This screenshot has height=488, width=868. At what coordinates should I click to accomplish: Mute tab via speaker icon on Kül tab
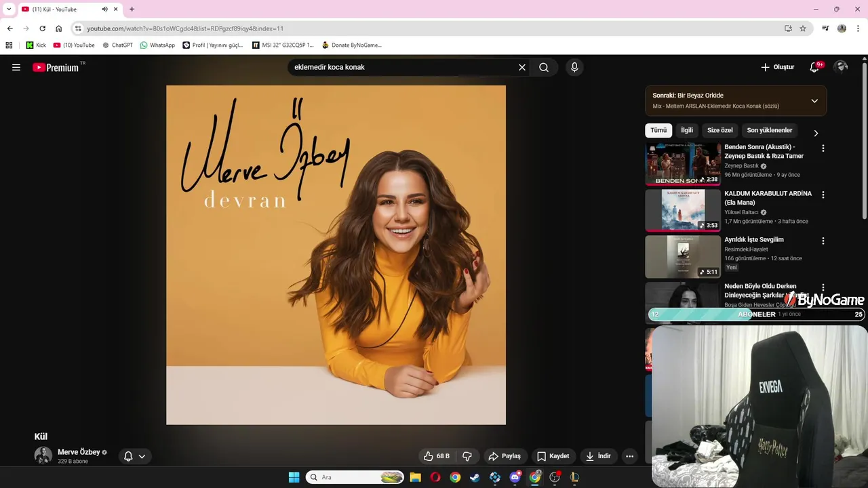pyautogui.click(x=105, y=9)
